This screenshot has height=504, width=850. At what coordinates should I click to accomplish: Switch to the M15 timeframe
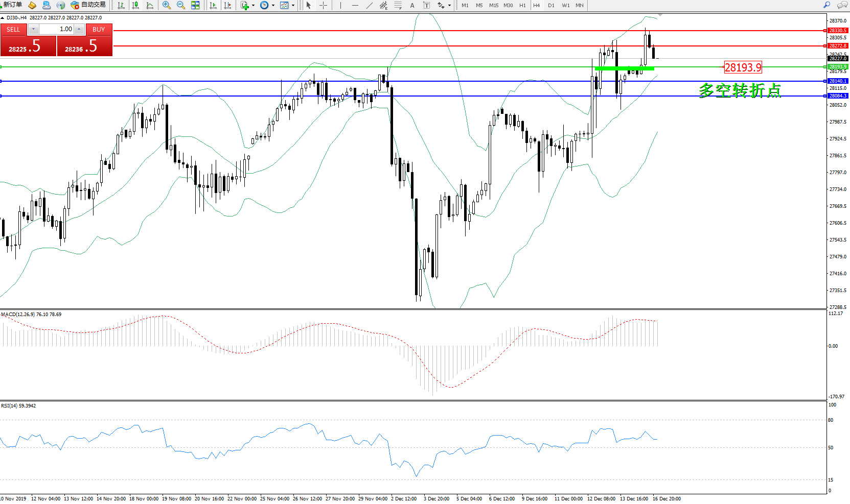pyautogui.click(x=493, y=5)
